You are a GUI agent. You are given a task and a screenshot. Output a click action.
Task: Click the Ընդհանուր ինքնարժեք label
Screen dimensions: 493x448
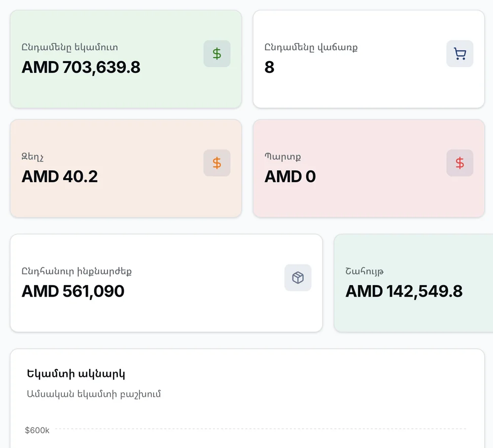point(76,271)
